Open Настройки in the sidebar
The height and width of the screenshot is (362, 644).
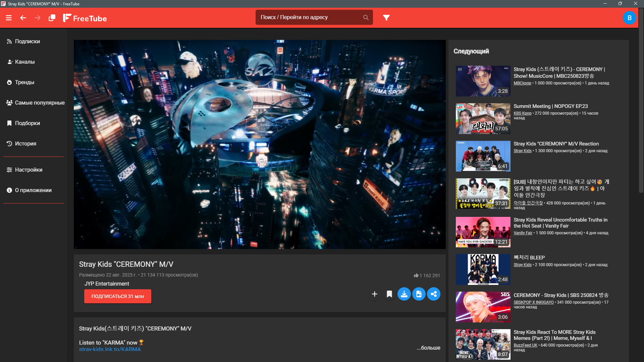[34, 170]
